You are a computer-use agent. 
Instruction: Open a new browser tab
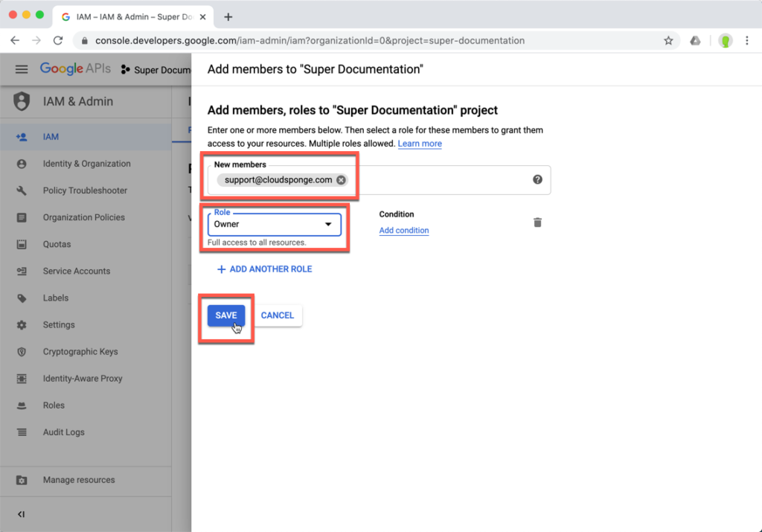tap(228, 17)
